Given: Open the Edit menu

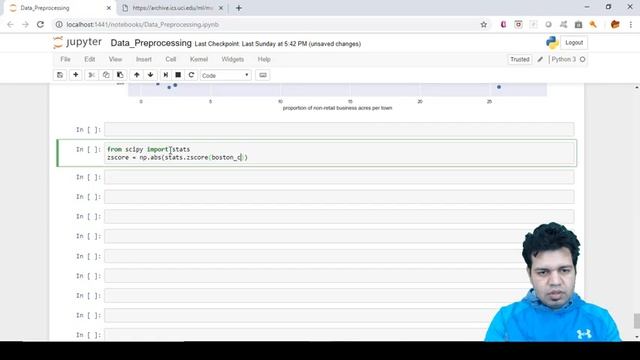Looking at the screenshot, I should click(90, 59).
